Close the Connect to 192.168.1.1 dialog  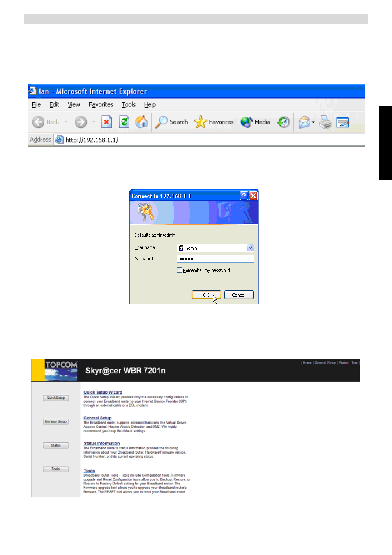[x=254, y=196]
